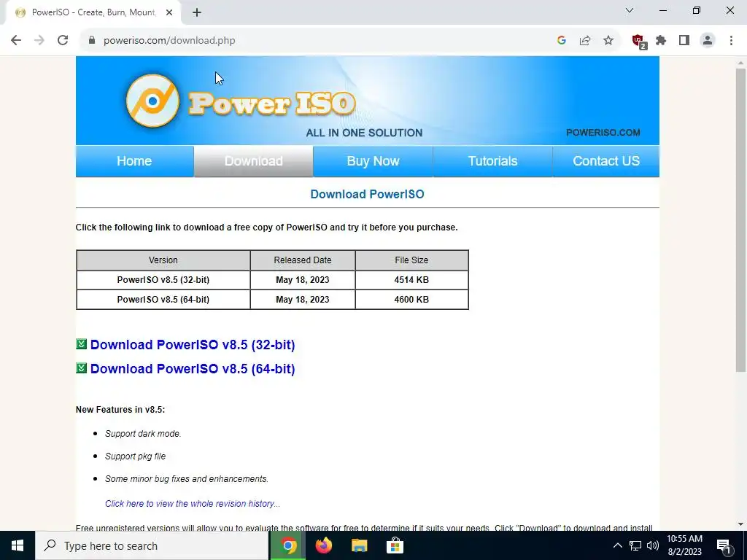This screenshot has width=747, height=560.
Task: Open the Tutorials navigation tab
Action: tap(492, 161)
